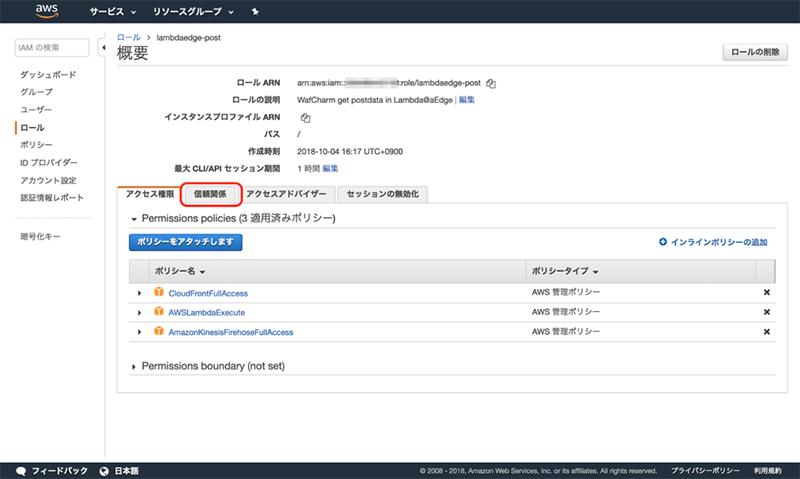Click the pin shortcut icon in top bar
The width and height of the screenshot is (800, 479).
(x=255, y=13)
